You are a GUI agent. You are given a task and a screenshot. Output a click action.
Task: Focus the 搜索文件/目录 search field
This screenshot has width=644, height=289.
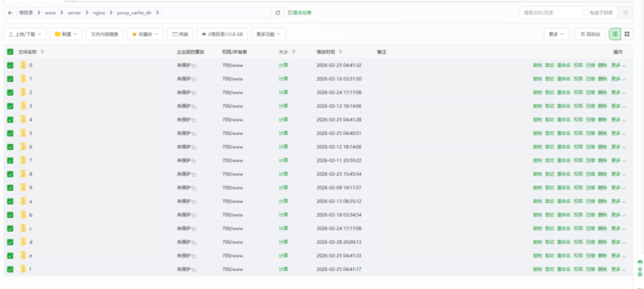pos(550,13)
